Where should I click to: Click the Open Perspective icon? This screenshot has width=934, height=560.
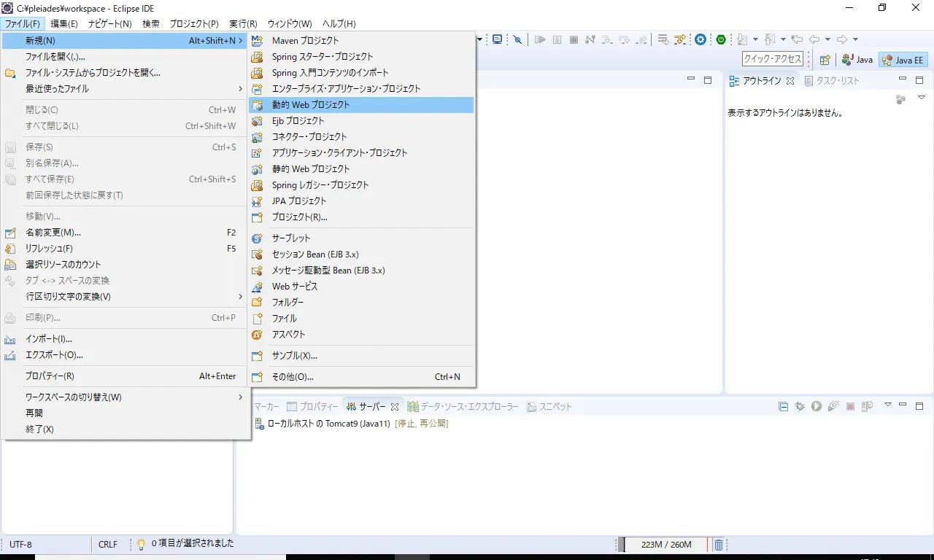click(825, 60)
